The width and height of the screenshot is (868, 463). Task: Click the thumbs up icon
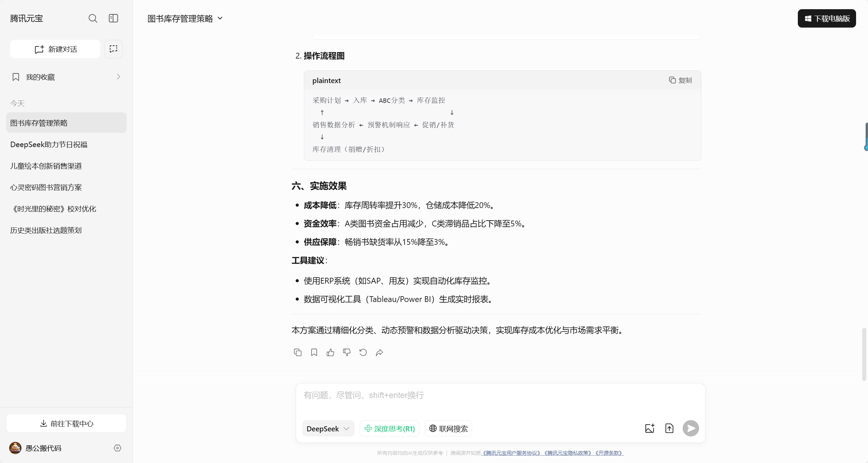coord(330,352)
